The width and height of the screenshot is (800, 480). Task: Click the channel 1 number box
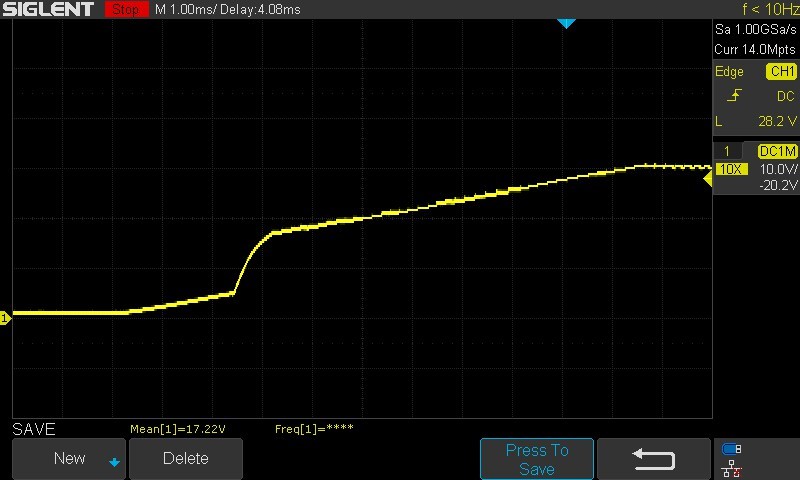[727, 151]
